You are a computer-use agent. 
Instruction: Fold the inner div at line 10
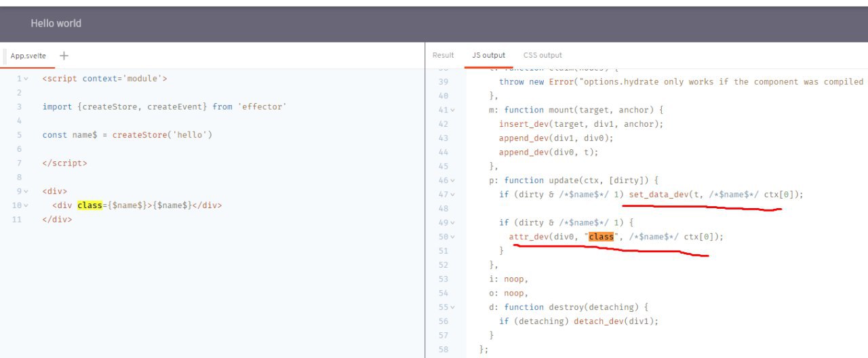[26, 205]
